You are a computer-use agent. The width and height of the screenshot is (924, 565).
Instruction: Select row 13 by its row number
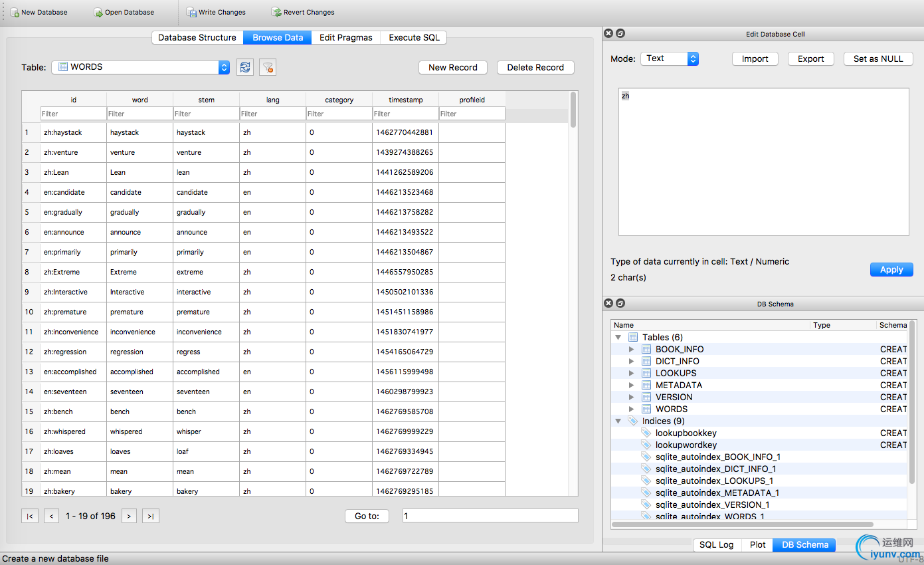(31, 372)
